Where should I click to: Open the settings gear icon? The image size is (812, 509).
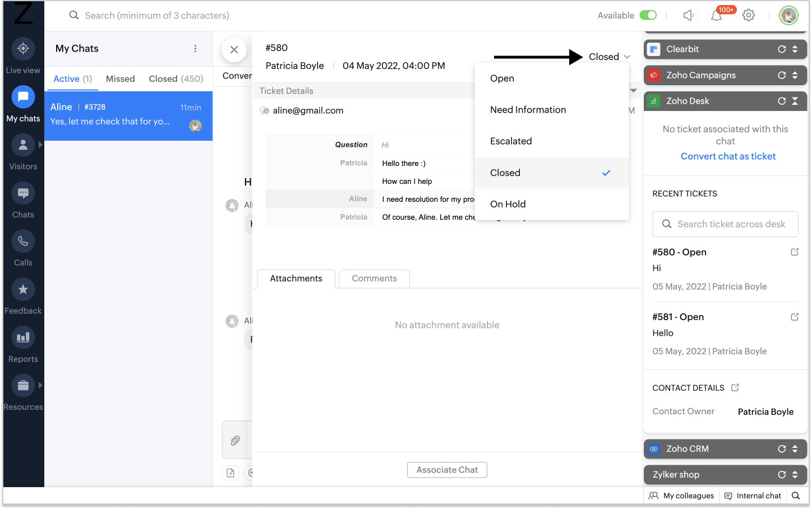[x=749, y=16]
